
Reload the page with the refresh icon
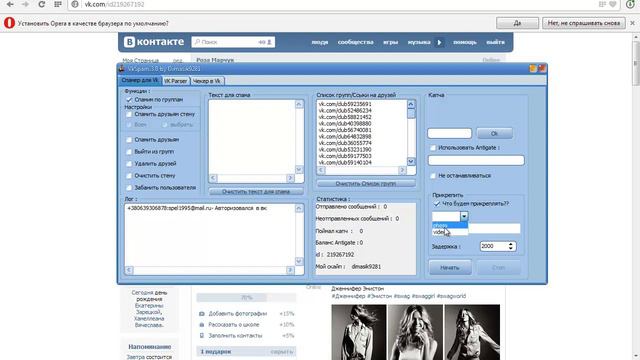pyautogui.click(x=41, y=4)
